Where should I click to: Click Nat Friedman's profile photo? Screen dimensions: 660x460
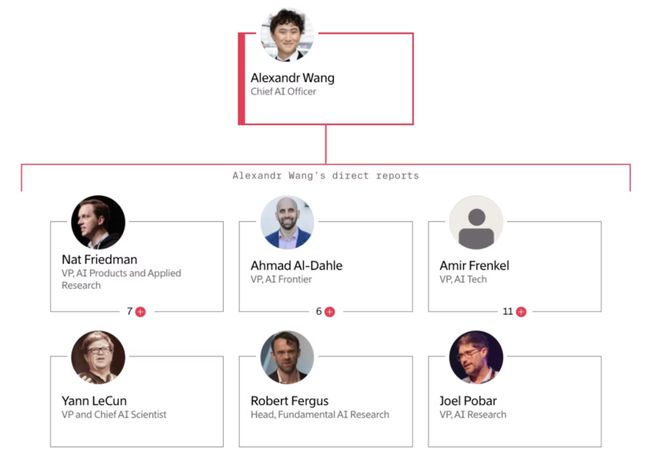click(98, 222)
